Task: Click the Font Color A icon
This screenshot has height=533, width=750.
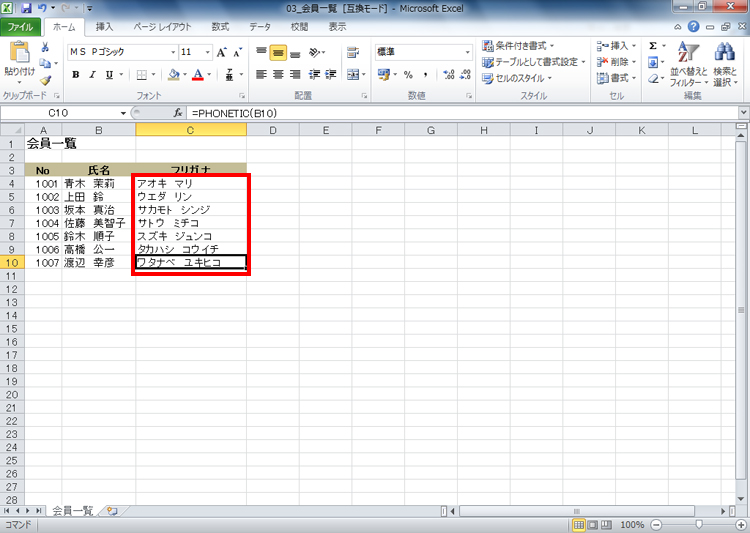Action: point(198,75)
